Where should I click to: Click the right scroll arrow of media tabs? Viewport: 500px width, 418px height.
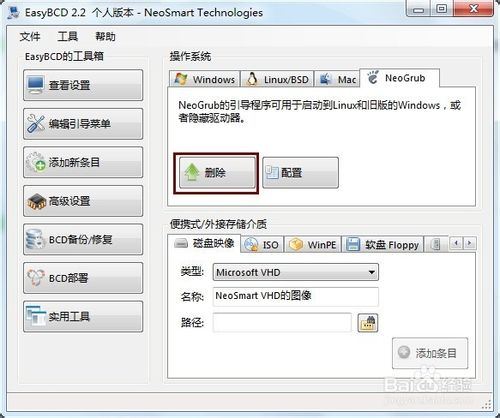click(470, 243)
